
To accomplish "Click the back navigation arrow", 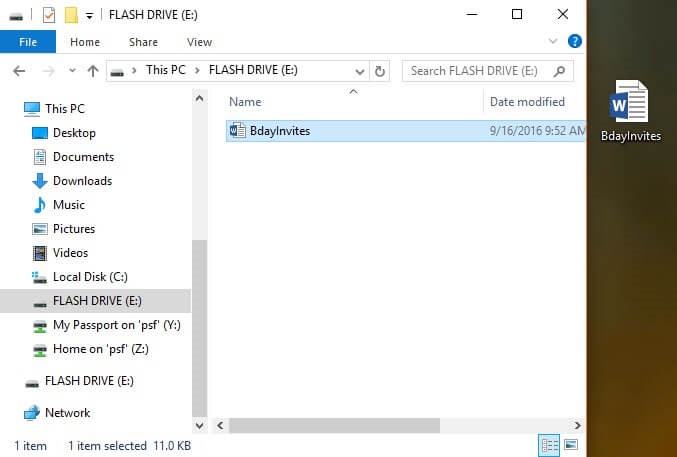I will [20, 71].
